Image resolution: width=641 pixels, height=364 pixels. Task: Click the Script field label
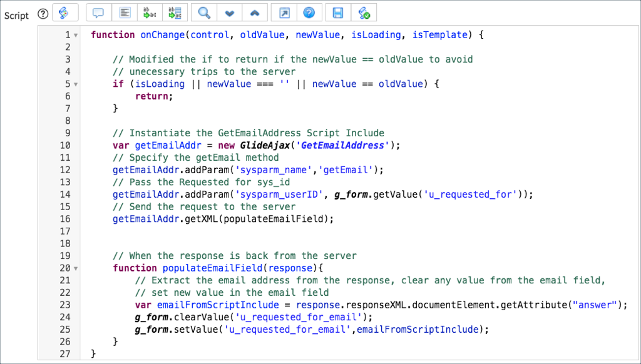pyautogui.click(x=16, y=16)
